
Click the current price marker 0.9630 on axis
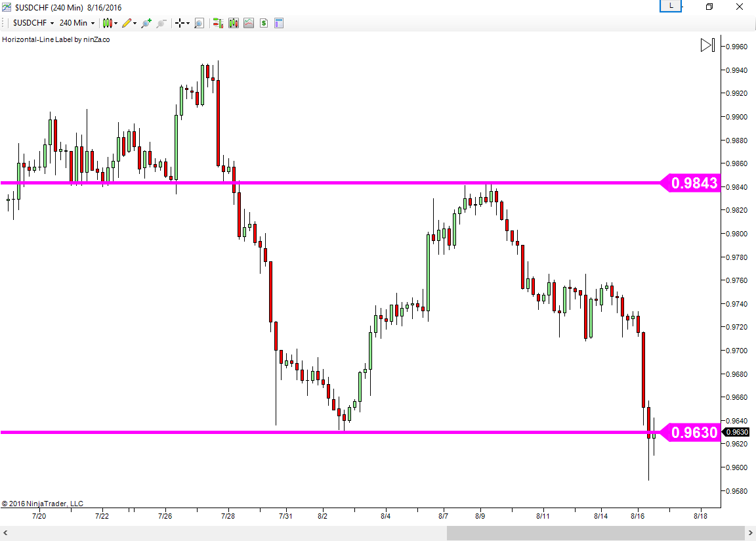point(737,432)
